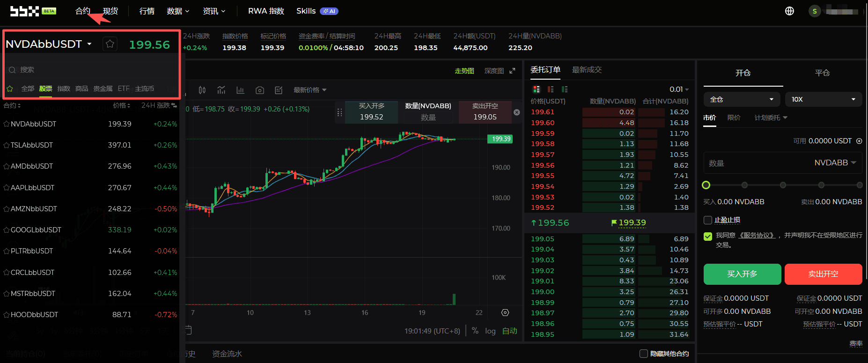Open the 全仓 margin mode dropdown
Screen dimensions: 868x363
click(x=742, y=99)
